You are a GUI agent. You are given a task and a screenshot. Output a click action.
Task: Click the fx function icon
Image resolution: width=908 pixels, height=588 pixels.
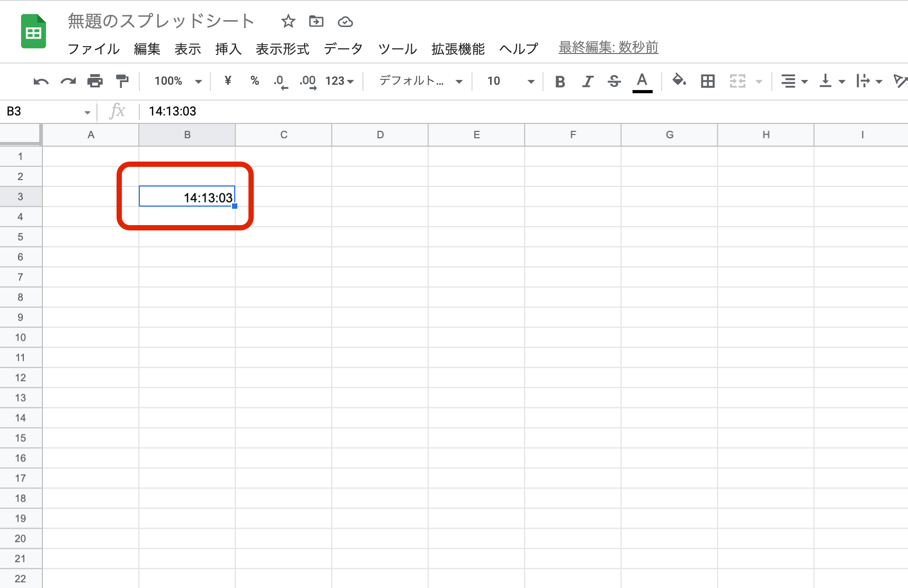coord(117,111)
